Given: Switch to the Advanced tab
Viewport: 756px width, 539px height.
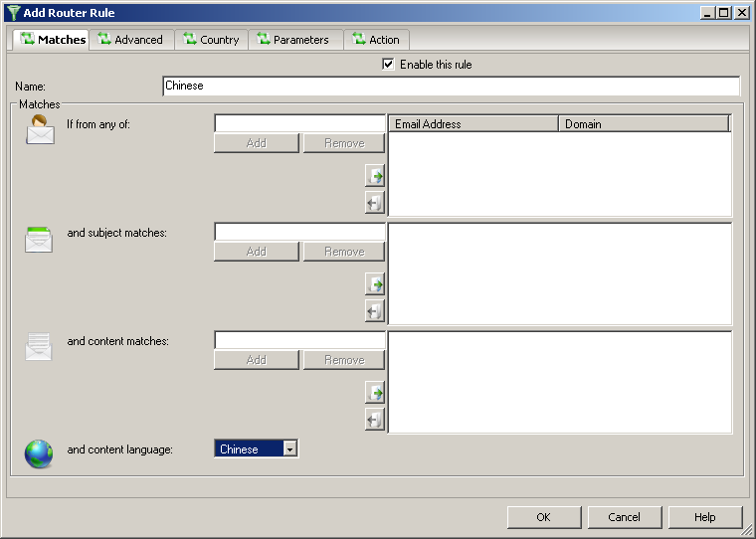Looking at the screenshot, I should 130,40.
